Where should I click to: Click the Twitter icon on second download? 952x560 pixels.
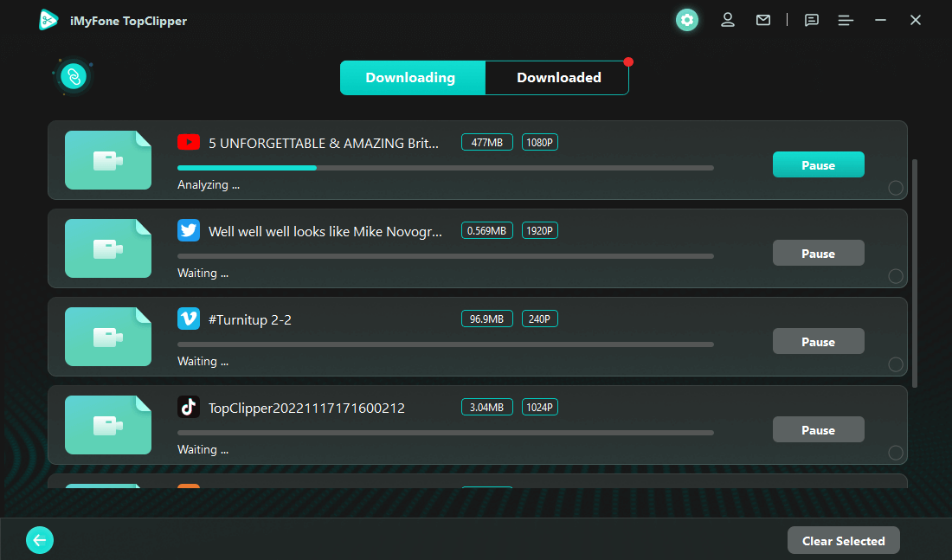pos(189,231)
